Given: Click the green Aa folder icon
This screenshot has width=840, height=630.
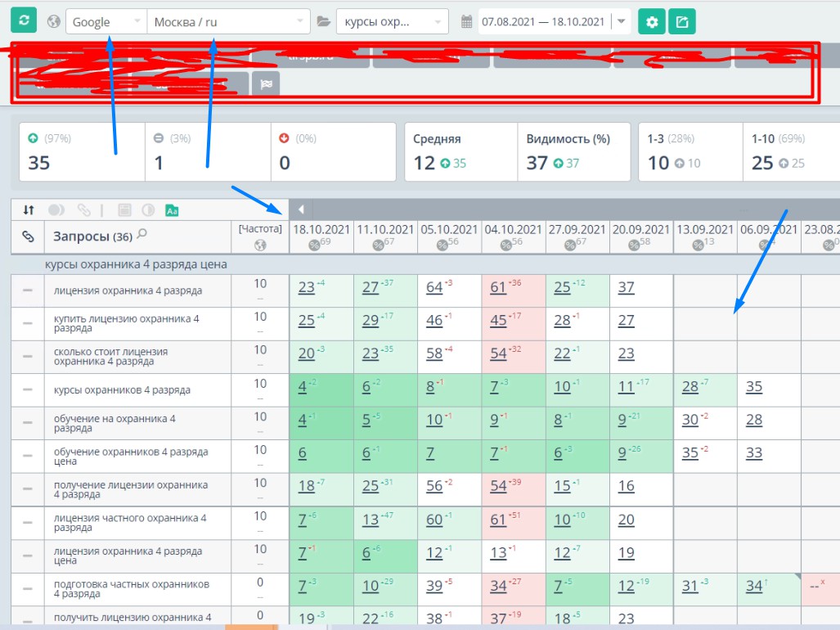Looking at the screenshot, I should click(172, 210).
